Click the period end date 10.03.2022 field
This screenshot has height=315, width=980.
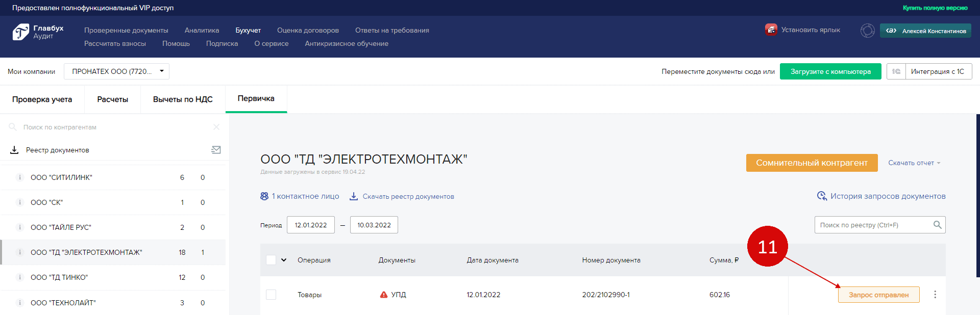coord(374,225)
